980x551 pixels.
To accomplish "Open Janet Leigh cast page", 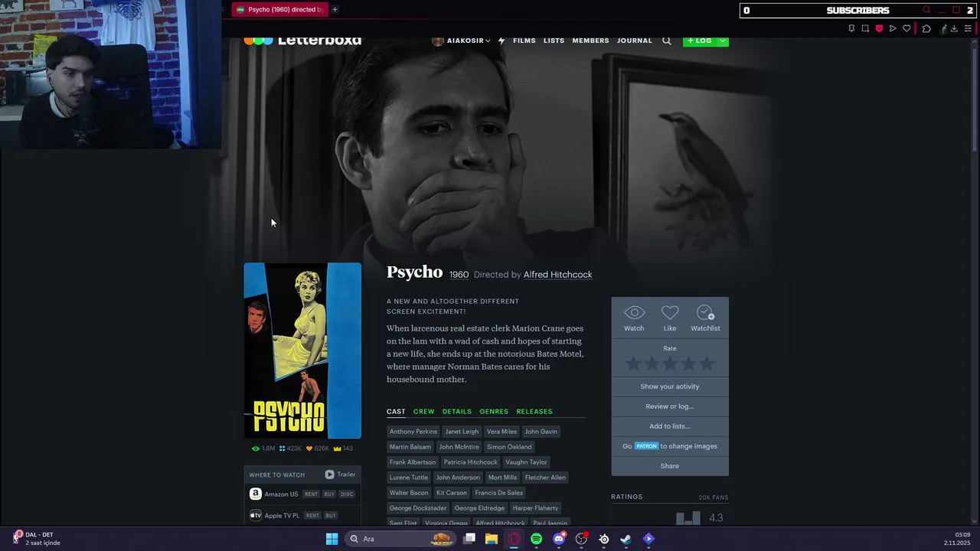I will [x=462, y=432].
